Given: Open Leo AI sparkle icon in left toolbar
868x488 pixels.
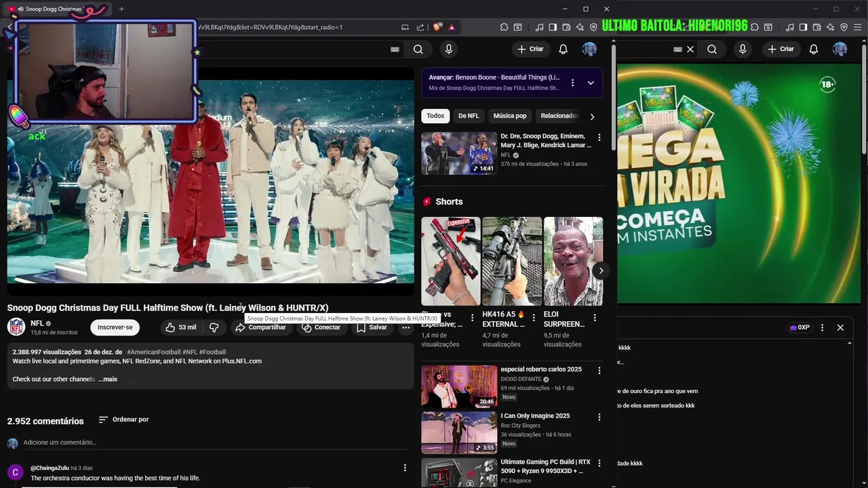Looking at the screenshot, I should (580, 27).
